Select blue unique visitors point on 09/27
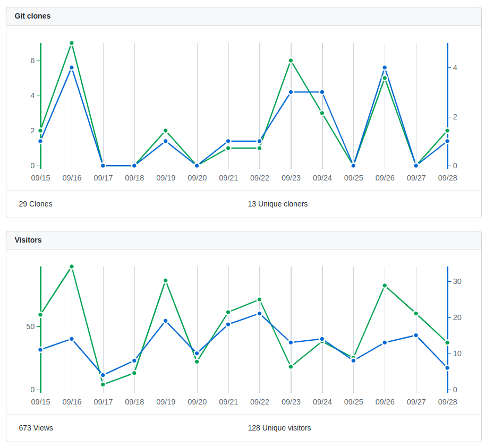Image resolution: width=485 pixels, height=448 pixels. coord(416,335)
